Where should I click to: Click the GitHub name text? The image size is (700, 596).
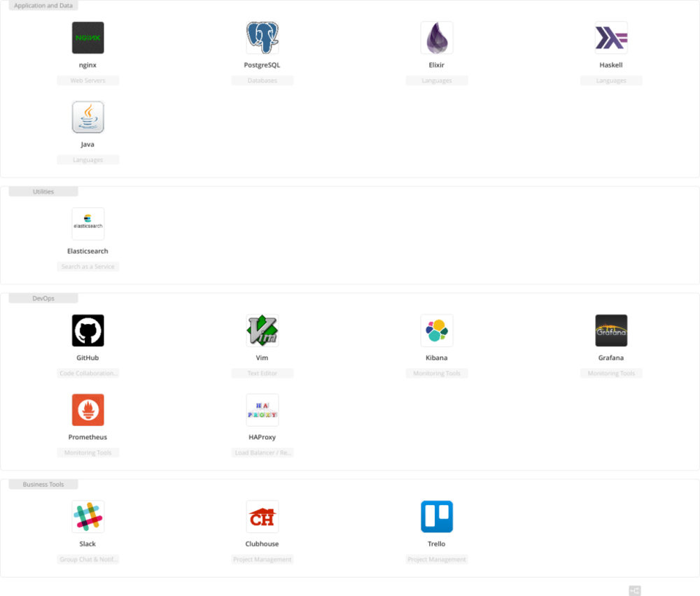pyautogui.click(x=88, y=357)
